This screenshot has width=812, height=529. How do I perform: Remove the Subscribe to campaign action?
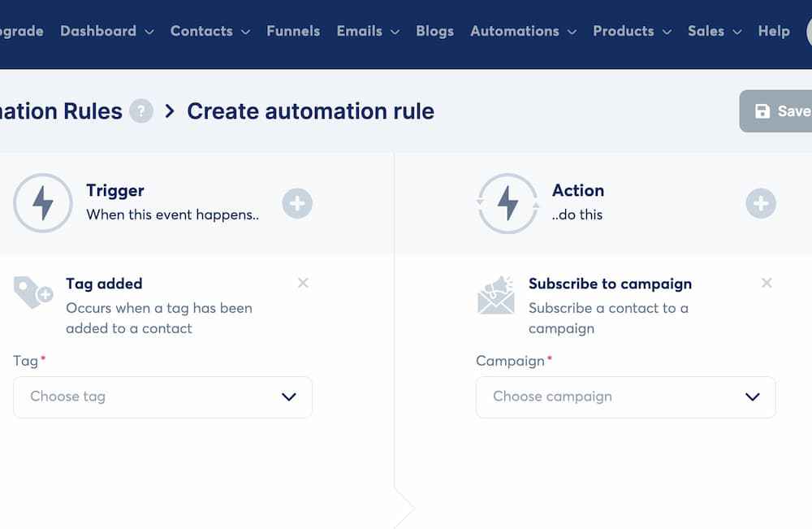coord(767,283)
